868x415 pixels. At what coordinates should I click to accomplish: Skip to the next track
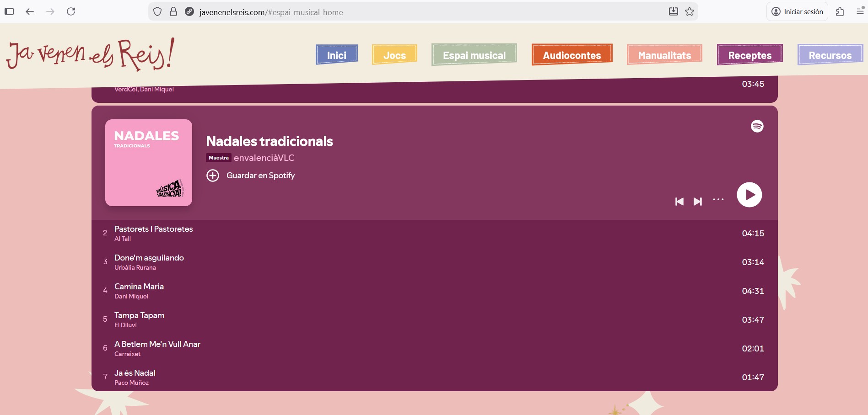(x=697, y=202)
